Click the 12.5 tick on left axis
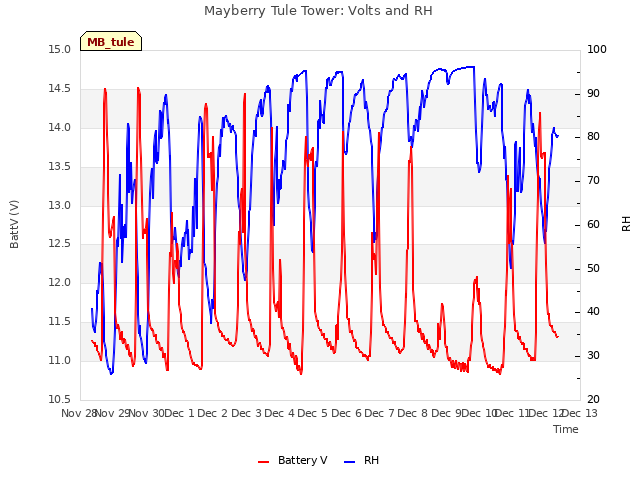Screen dimensions: 640x480 (x=59, y=244)
